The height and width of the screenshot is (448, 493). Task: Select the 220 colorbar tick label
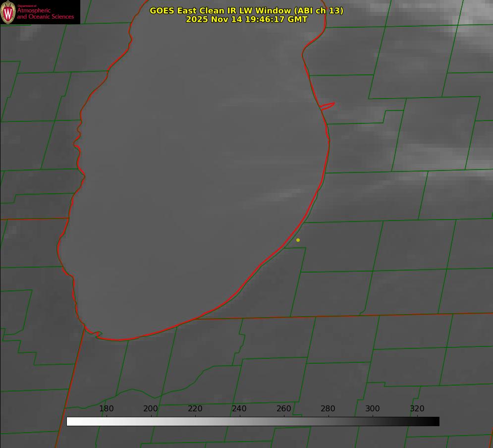pos(195,409)
